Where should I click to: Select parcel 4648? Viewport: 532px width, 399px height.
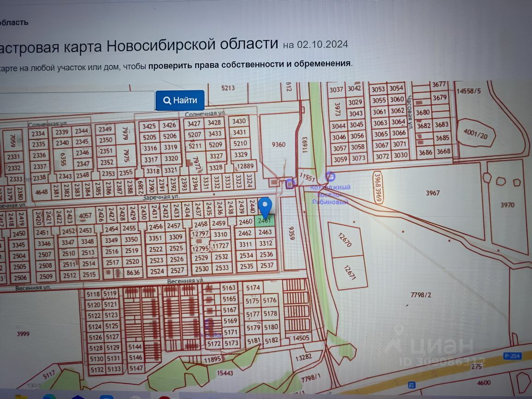coord(41,192)
